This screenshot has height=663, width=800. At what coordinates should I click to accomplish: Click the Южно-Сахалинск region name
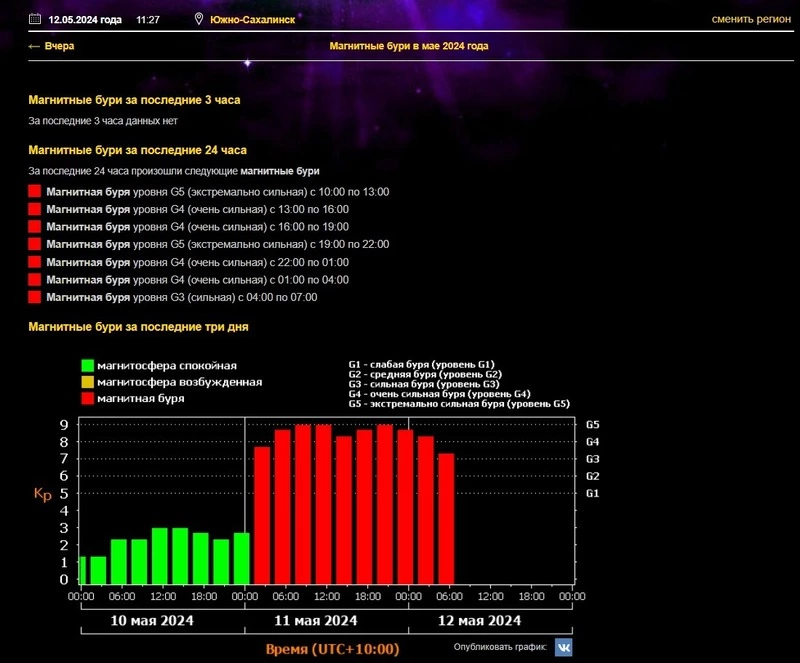click(252, 19)
